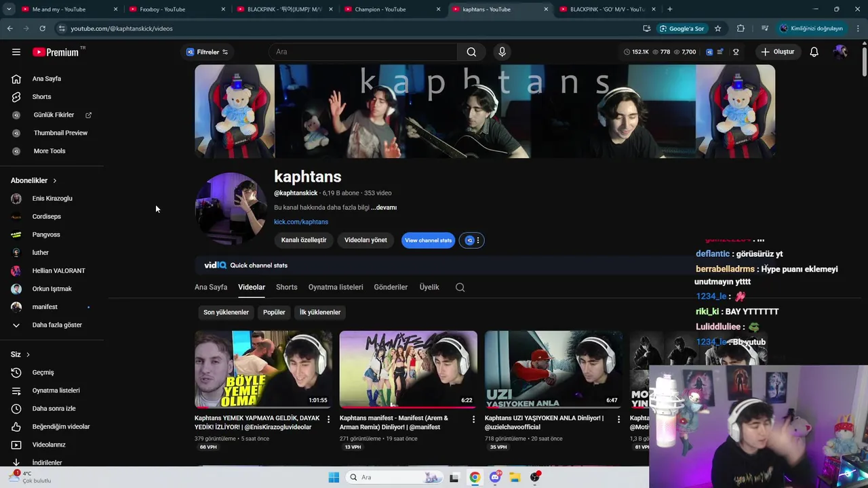The height and width of the screenshot is (488, 868).
Task: Open Oynatma listeleri channel tab
Action: tap(336, 287)
